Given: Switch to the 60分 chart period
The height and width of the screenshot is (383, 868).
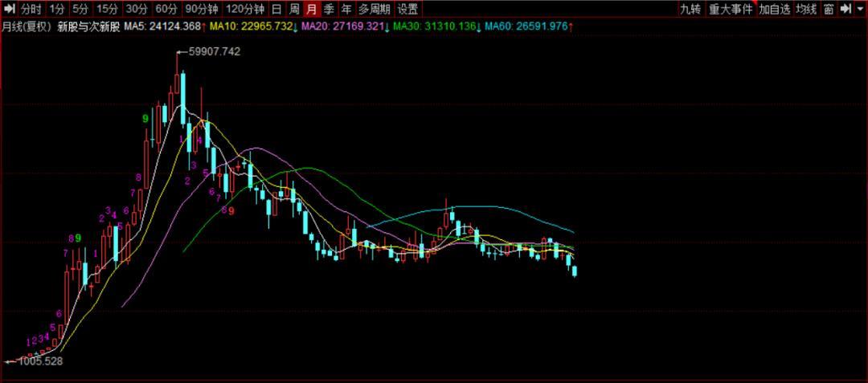Looking at the screenshot, I should 166,10.
